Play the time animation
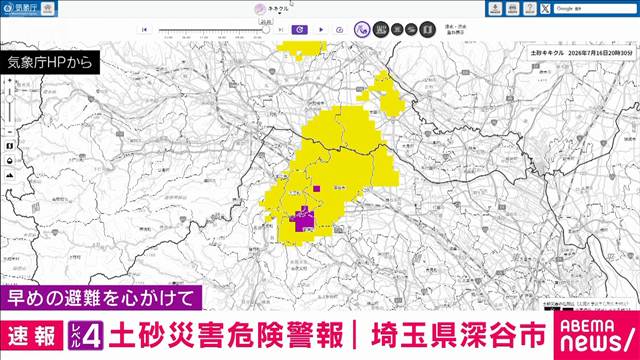Viewport: 640px width, 360px height. tap(321, 30)
